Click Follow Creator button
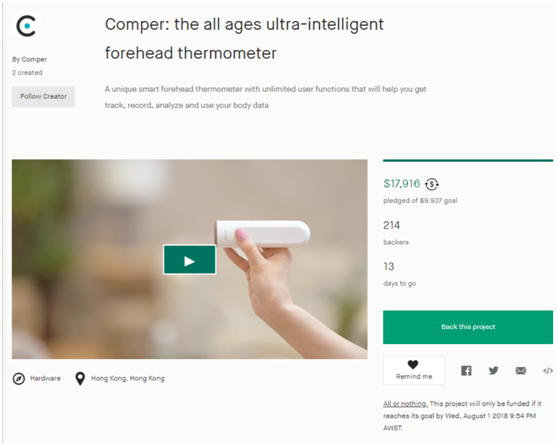This screenshot has width=558, height=445. coord(43,96)
